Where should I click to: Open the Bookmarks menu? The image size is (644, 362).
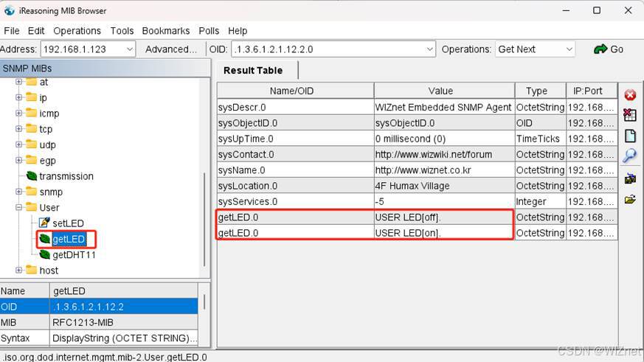[166, 31]
